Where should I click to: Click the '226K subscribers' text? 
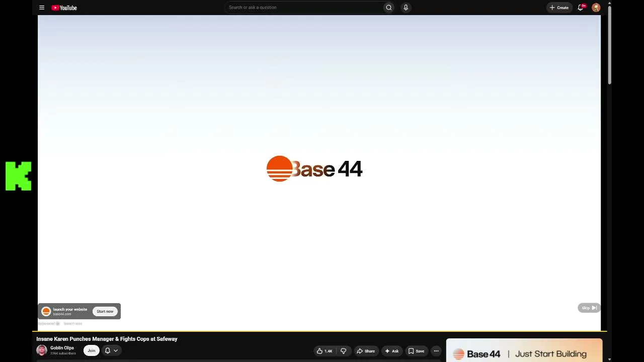pos(63,353)
